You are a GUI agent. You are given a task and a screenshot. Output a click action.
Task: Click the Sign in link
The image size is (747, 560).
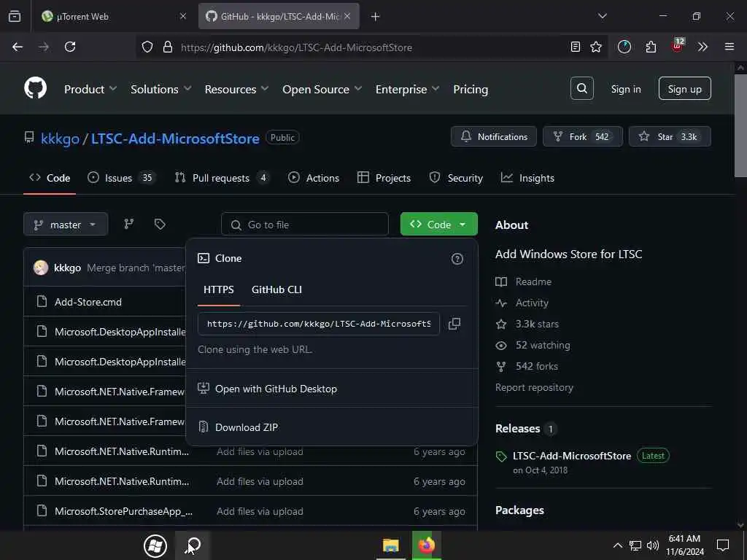[x=625, y=89]
